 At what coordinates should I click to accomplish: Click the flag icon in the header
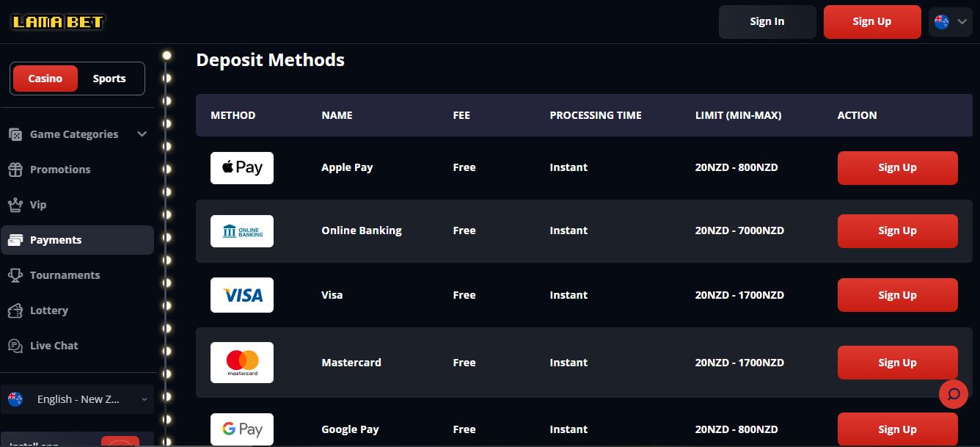click(942, 21)
